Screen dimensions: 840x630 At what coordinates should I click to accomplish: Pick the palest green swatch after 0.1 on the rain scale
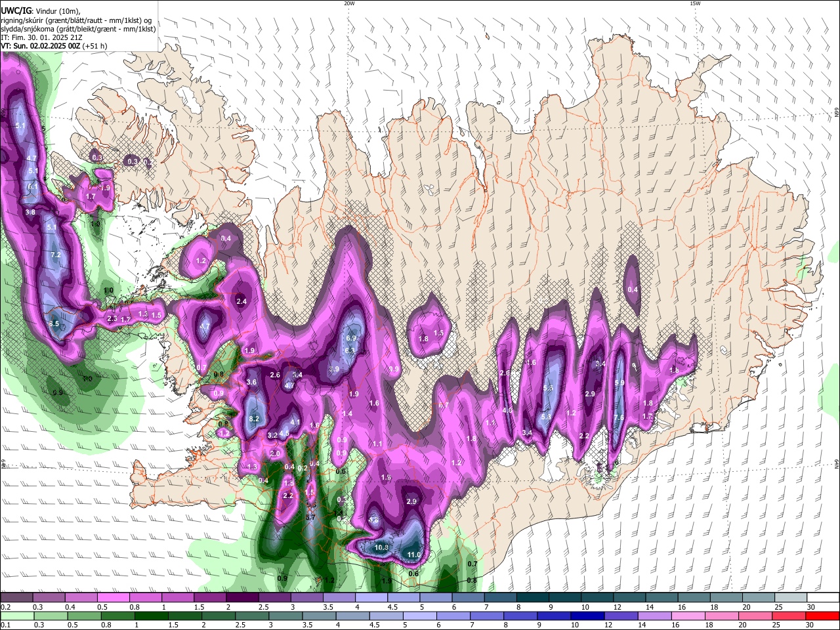pyautogui.click(x=16, y=616)
